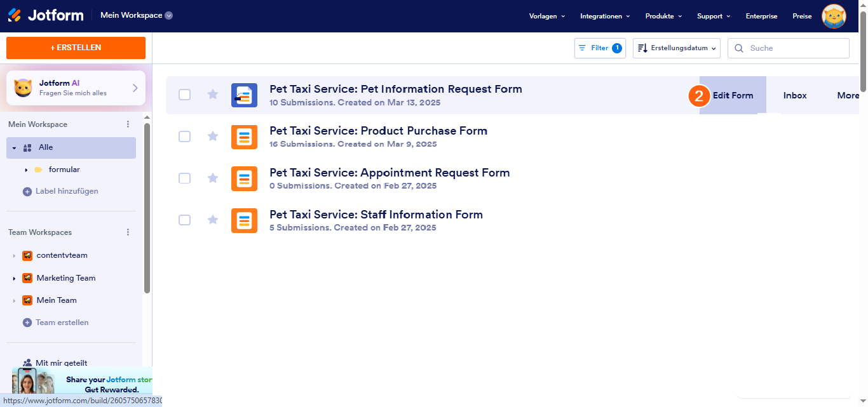Screen dimensions: 868x407
Task: Click the Appointment Request Form orange icon
Action: pos(244,178)
